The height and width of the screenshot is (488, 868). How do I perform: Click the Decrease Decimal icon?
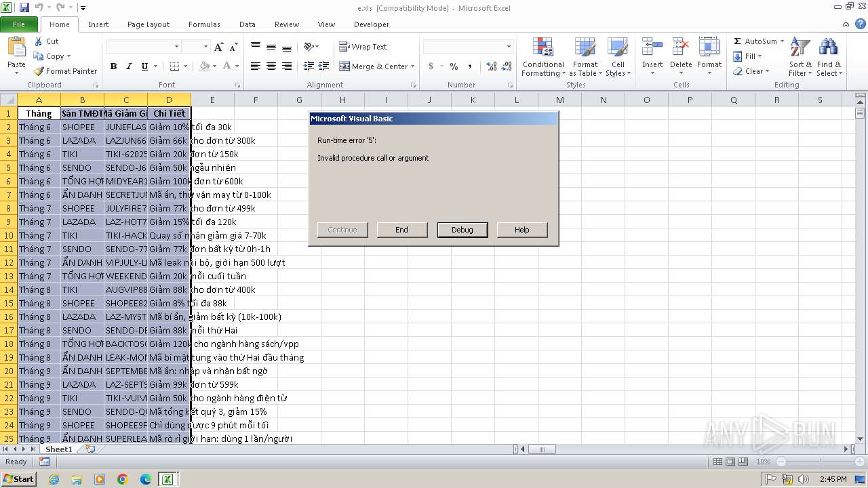click(x=507, y=66)
